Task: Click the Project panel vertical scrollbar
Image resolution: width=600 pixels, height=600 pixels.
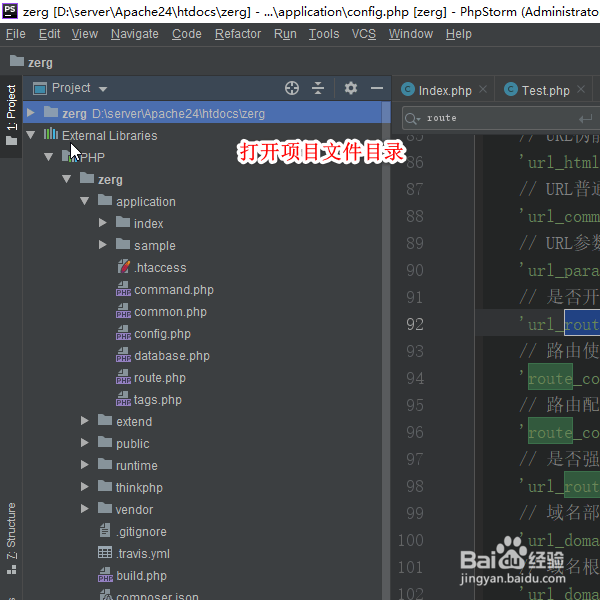Action: pos(386,350)
